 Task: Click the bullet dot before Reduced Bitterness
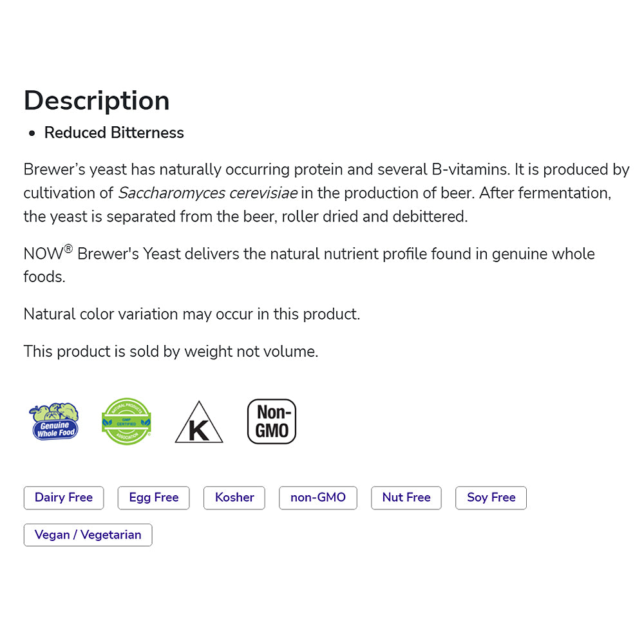pyautogui.click(x=32, y=133)
